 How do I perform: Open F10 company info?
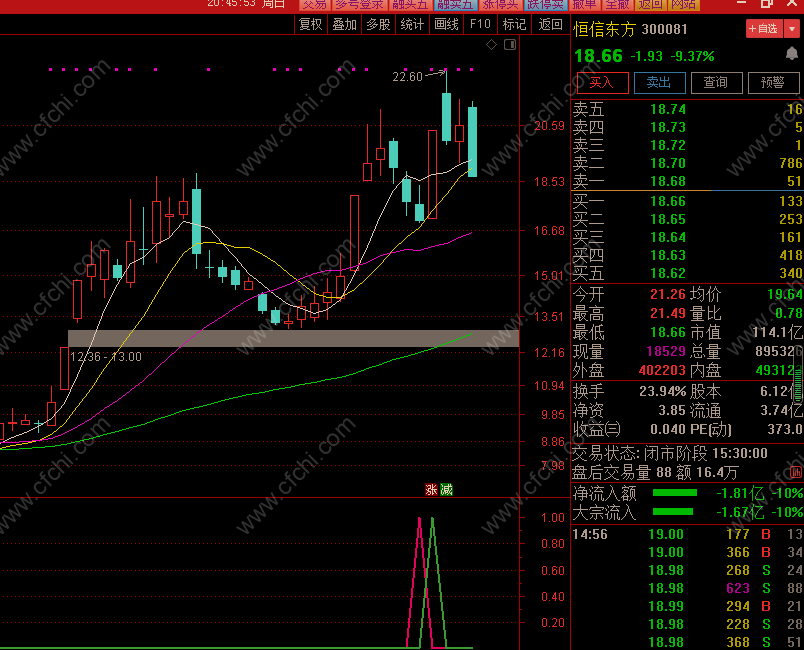point(480,24)
